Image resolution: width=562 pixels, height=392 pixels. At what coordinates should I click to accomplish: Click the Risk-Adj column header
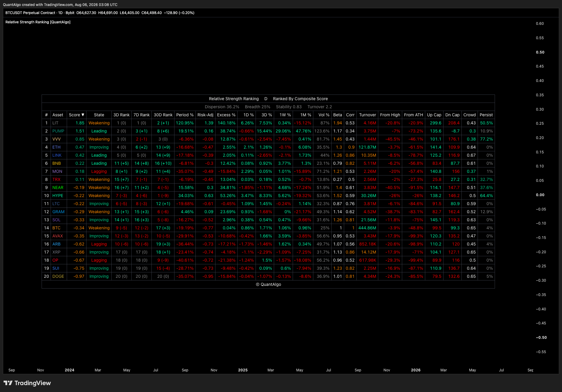point(205,115)
